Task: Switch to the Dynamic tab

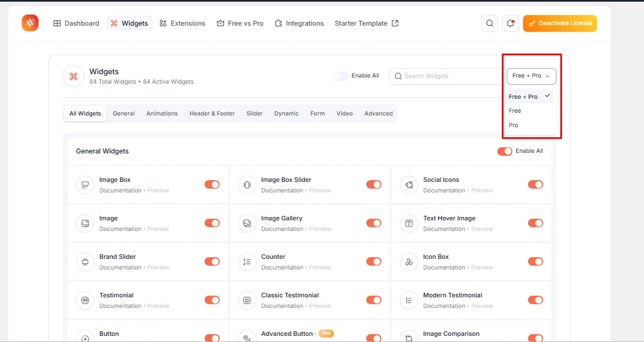Action: (x=286, y=113)
